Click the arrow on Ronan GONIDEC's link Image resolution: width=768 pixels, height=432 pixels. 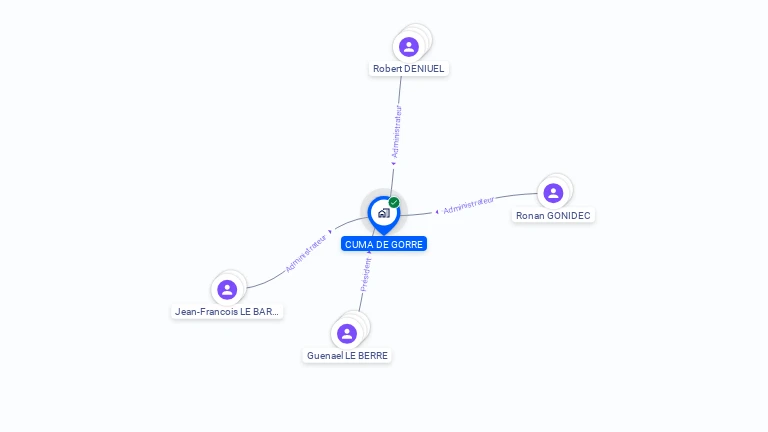point(437,212)
